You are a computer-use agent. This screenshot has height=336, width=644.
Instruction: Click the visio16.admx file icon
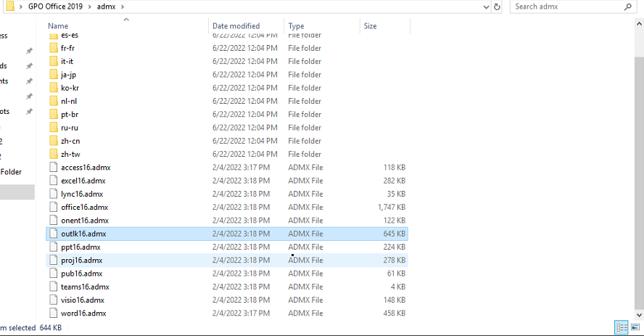pos(54,300)
